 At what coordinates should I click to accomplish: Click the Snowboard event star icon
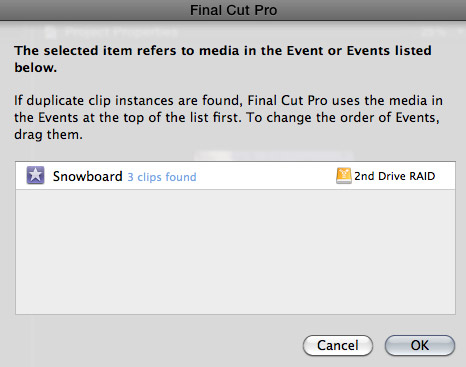click(x=35, y=175)
